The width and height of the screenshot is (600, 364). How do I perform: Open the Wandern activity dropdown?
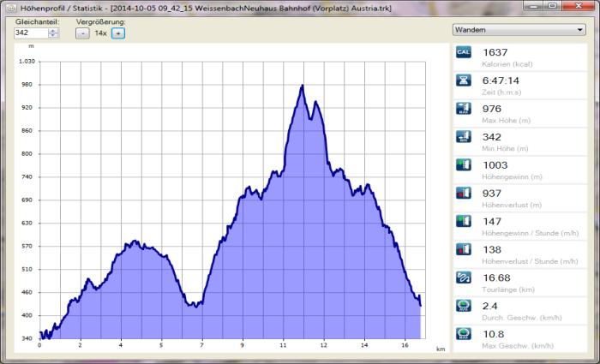519,29
